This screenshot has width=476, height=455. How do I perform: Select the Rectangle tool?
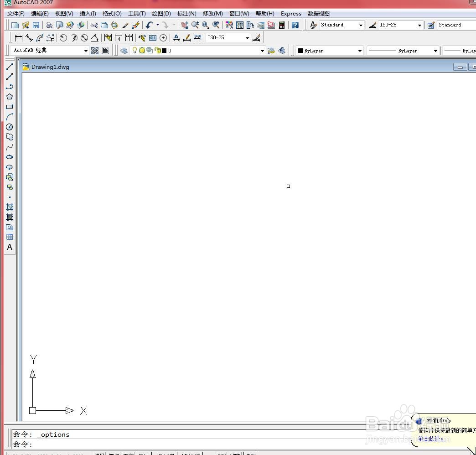[x=10, y=107]
